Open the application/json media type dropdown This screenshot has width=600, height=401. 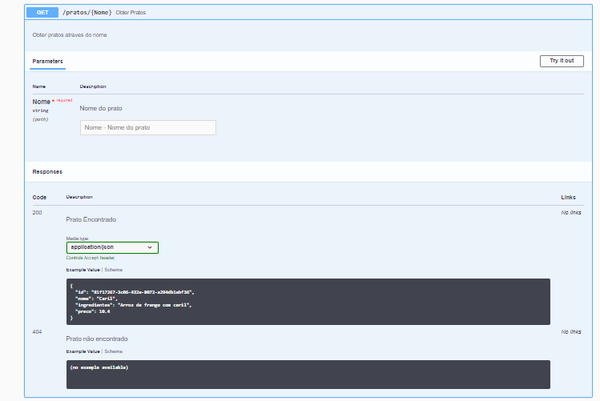coord(112,247)
